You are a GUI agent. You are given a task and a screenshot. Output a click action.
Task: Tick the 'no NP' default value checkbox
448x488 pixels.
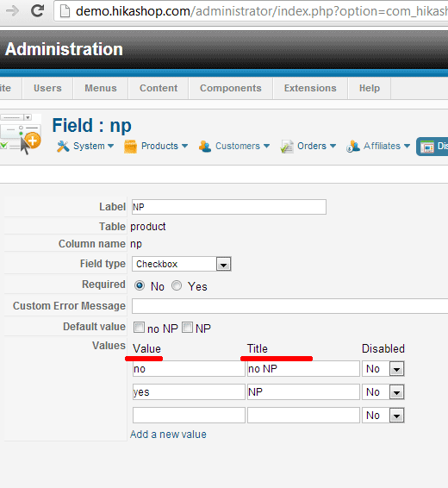[139, 328]
